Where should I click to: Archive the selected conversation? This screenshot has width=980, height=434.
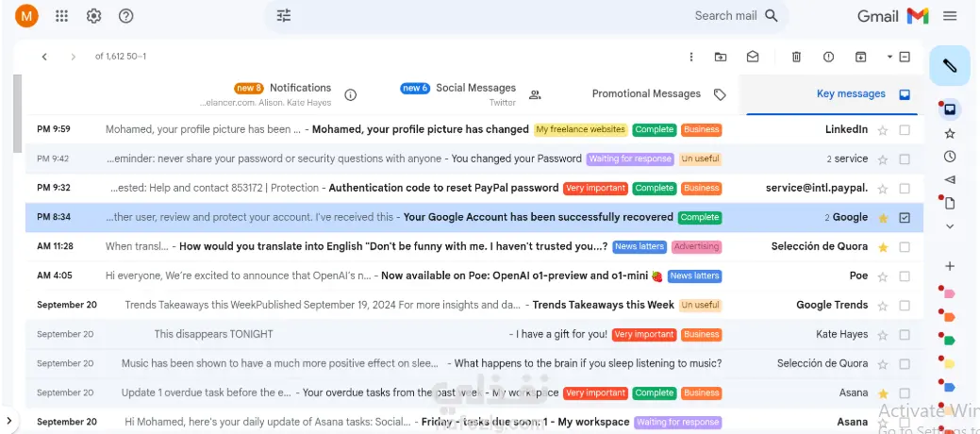click(x=860, y=57)
